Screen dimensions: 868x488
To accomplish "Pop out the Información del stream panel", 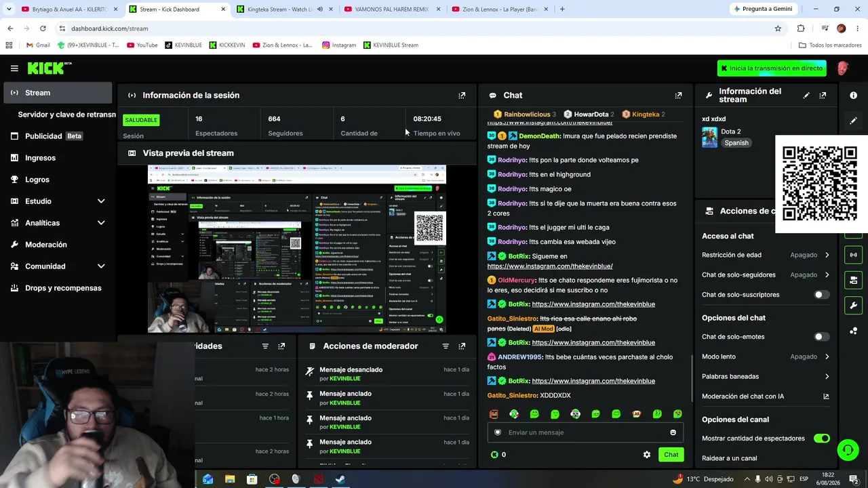I will [x=823, y=96].
